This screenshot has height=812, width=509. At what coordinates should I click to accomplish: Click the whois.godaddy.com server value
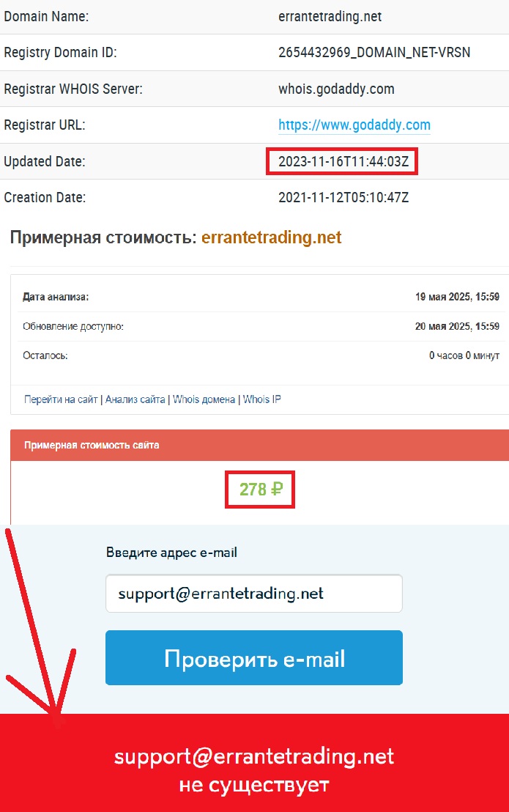(336, 89)
